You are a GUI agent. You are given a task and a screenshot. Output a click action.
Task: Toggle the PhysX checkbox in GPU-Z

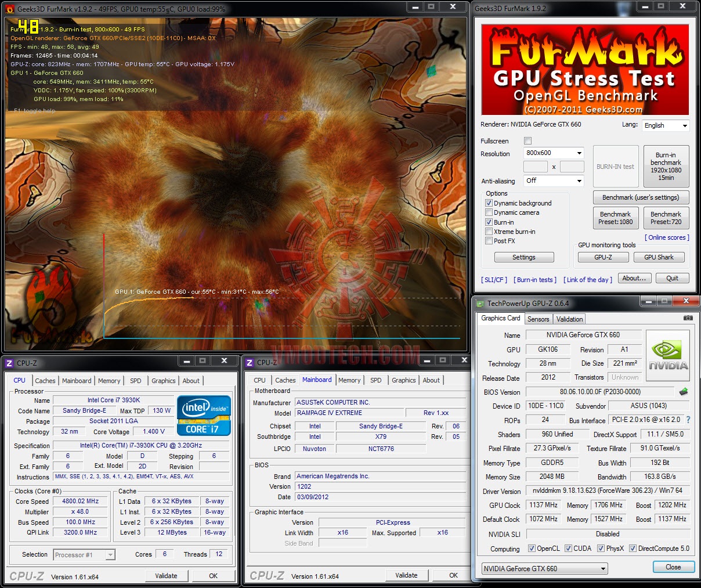click(x=601, y=549)
